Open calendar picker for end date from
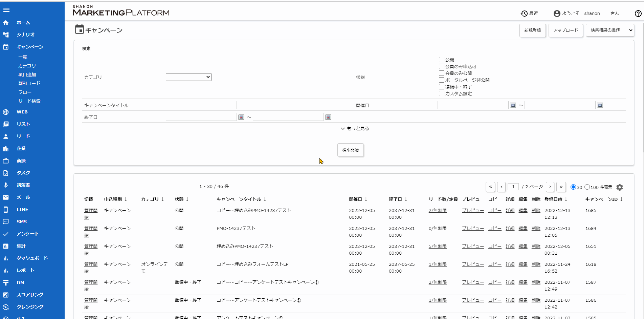The image size is (644, 319). click(x=241, y=117)
